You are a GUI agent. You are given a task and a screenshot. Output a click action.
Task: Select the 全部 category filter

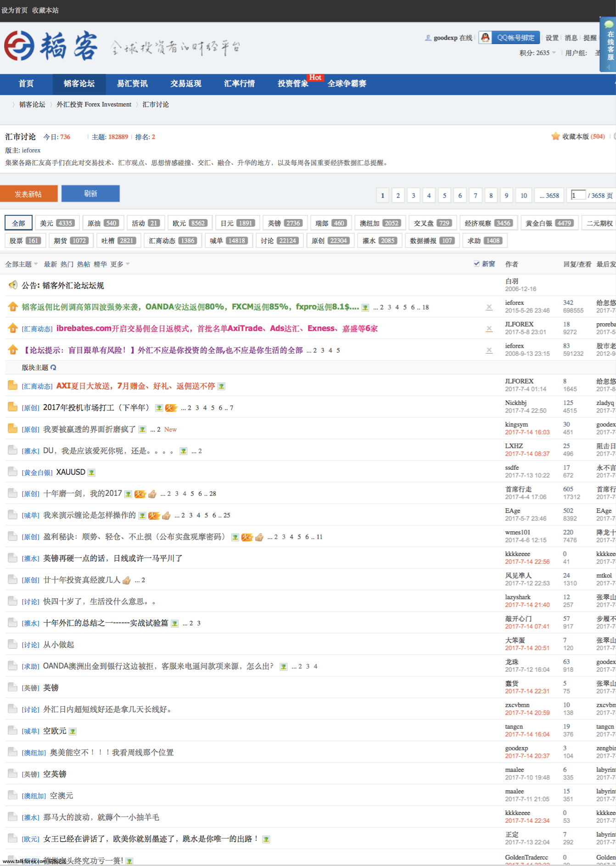(18, 223)
